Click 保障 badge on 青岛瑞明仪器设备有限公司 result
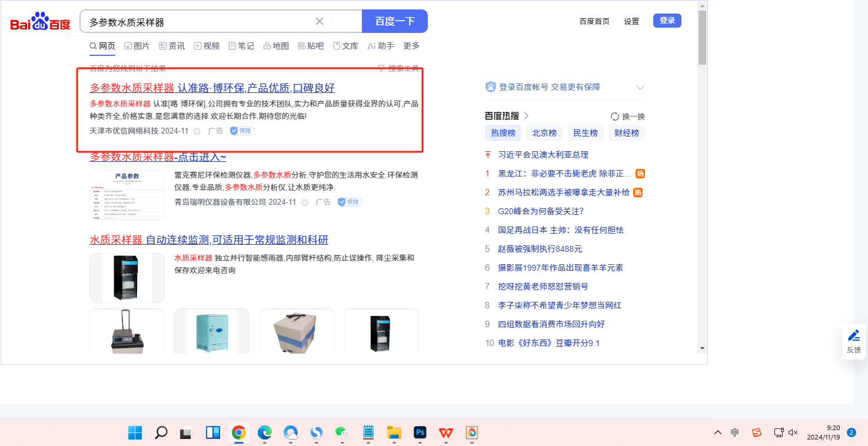This screenshot has height=446, width=868. click(x=350, y=202)
